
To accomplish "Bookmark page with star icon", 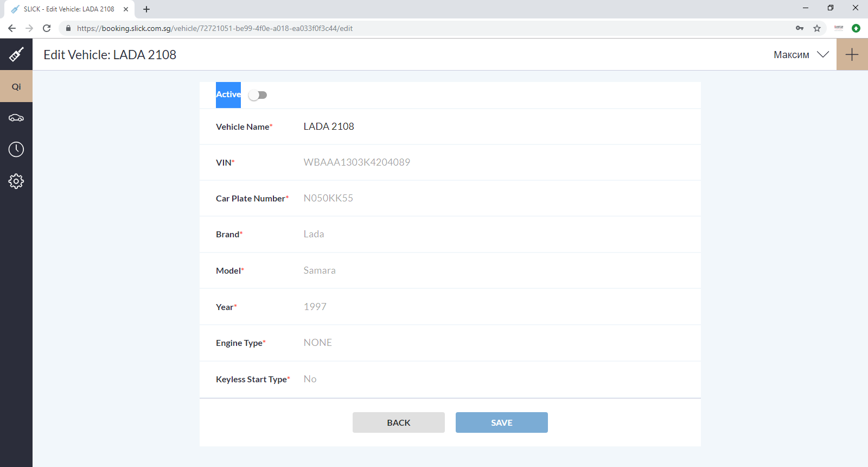I will pyautogui.click(x=817, y=28).
